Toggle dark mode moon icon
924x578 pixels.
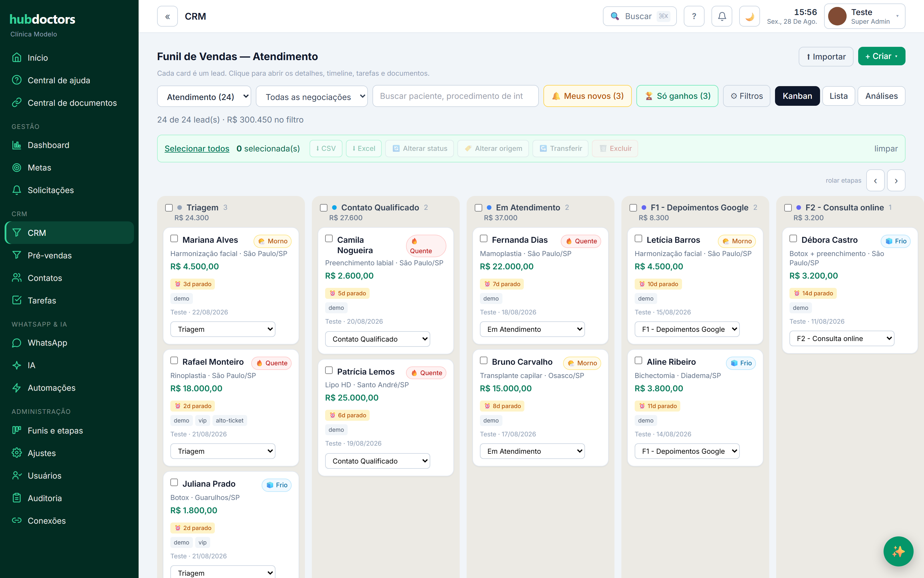(750, 16)
